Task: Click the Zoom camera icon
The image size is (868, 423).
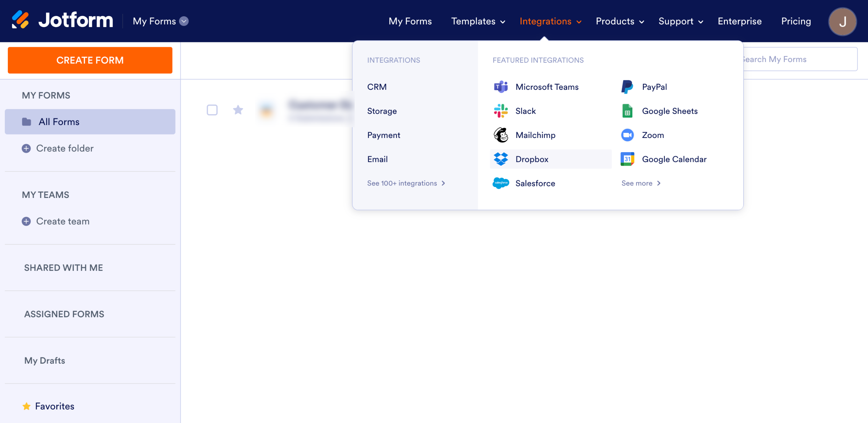Action: pyautogui.click(x=627, y=135)
